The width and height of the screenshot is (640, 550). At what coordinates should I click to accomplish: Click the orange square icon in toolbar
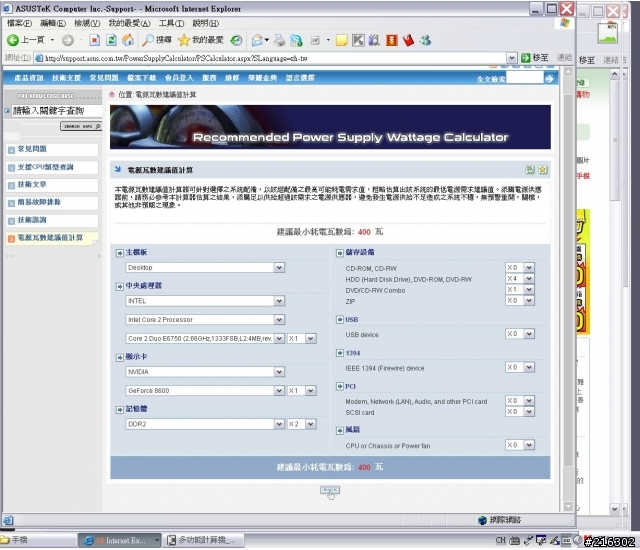[x=391, y=40]
